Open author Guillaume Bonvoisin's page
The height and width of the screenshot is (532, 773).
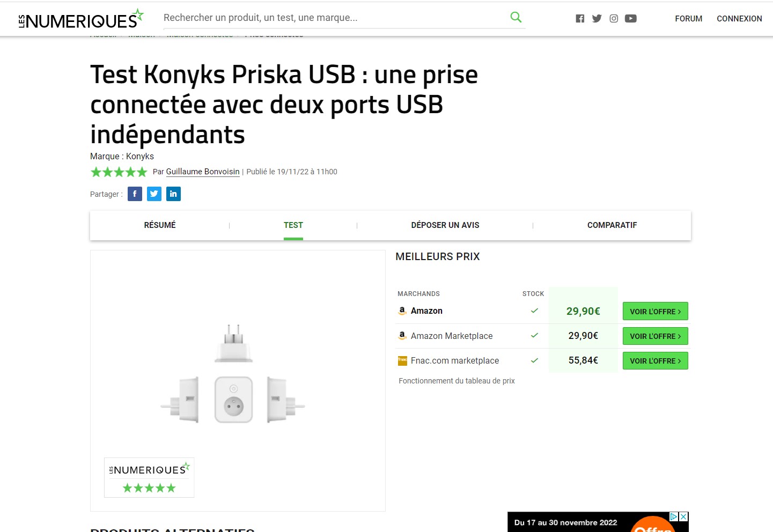(x=203, y=172)
